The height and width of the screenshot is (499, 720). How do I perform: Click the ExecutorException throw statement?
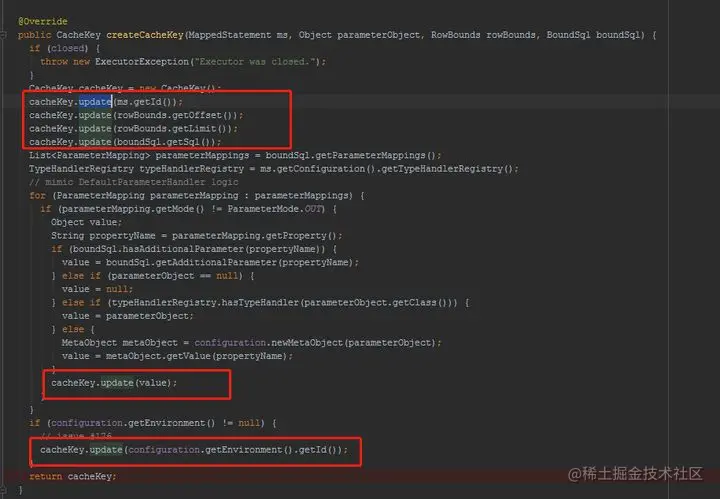point(183,62)
